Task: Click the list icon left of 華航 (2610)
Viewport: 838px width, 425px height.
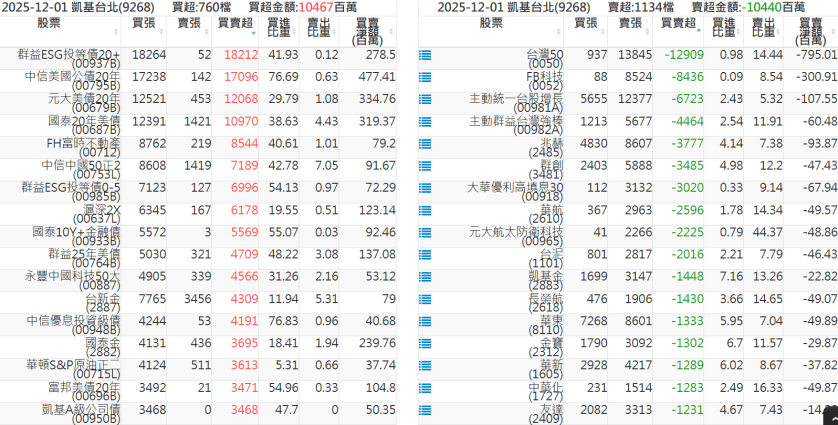Action: tap(425, 209)
